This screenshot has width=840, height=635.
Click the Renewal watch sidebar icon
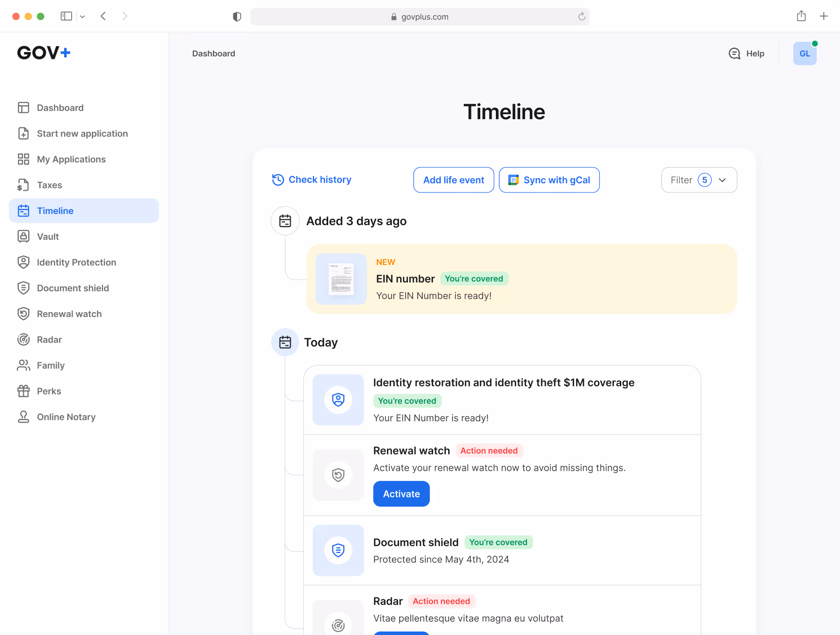tap(23, 314)
